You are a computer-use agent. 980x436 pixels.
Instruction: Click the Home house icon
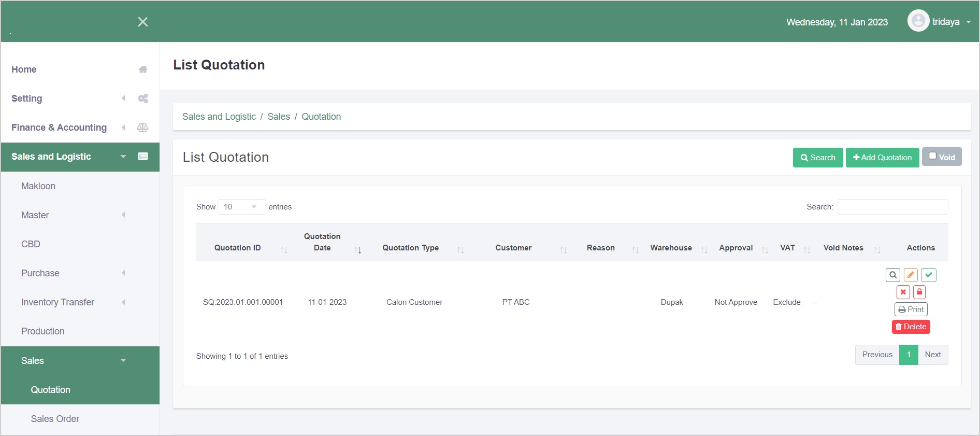point(143,69)
